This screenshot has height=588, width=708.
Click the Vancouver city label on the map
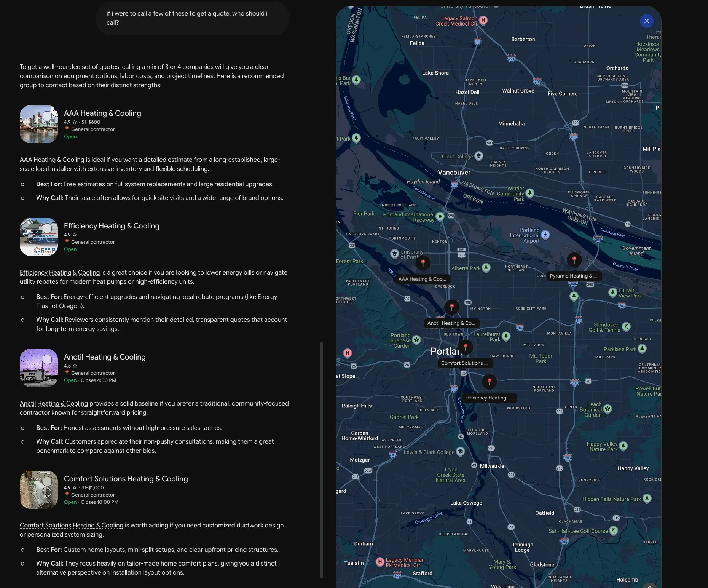454,173
